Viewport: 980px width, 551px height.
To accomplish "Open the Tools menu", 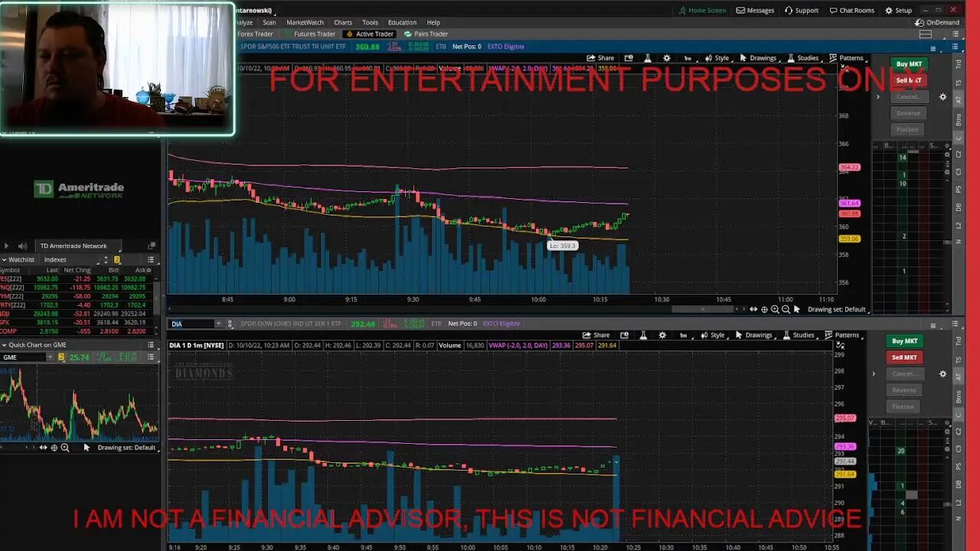I will click(370, 22).
